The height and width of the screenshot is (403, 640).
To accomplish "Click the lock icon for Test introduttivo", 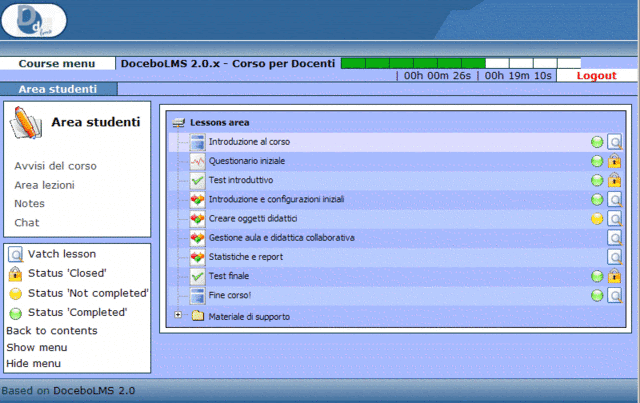I will [x=615, y=180].
